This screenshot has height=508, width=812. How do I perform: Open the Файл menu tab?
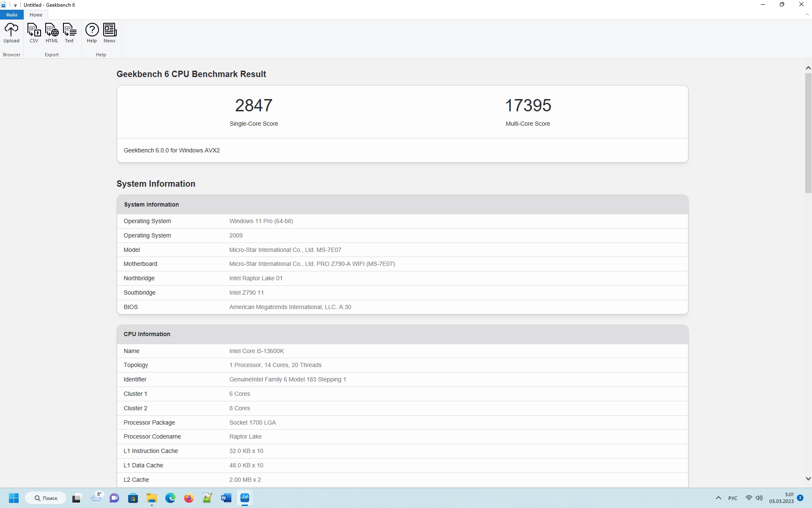(x=12, y=15)
